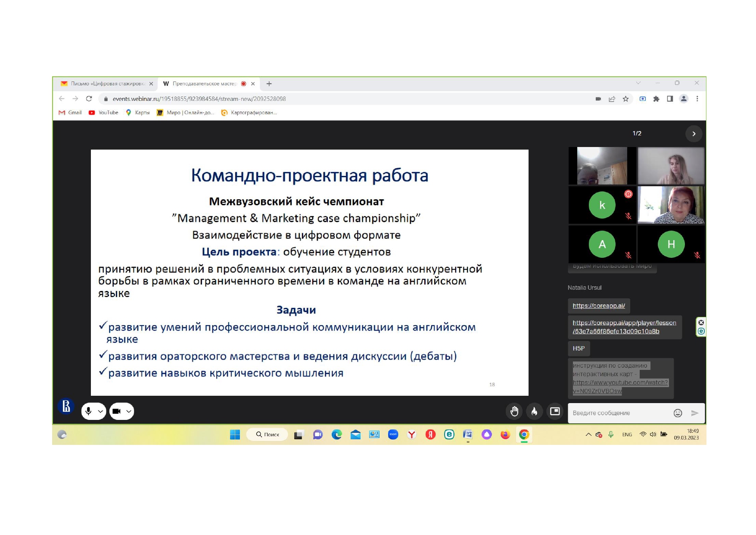756x535 pixels.
Task: Expand the camera options dropdown
Action: pyautogui.click(x=128, y=411)
